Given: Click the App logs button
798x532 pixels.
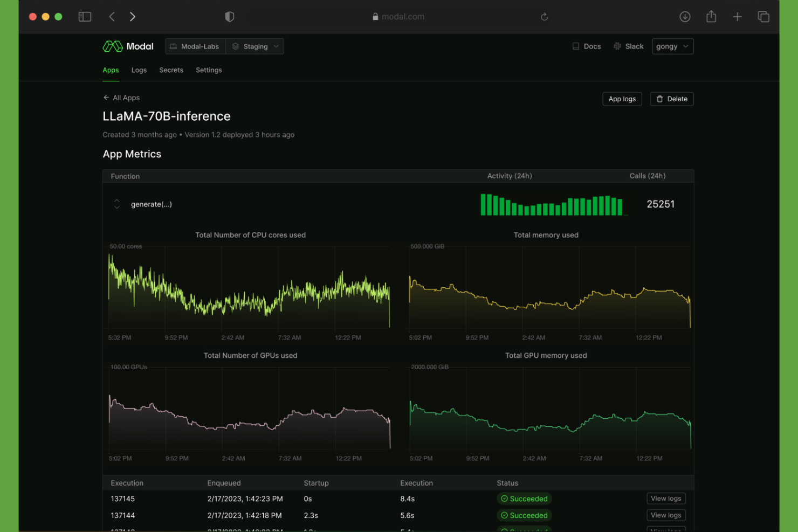Looking at the screenshot, I should [622, 99].
